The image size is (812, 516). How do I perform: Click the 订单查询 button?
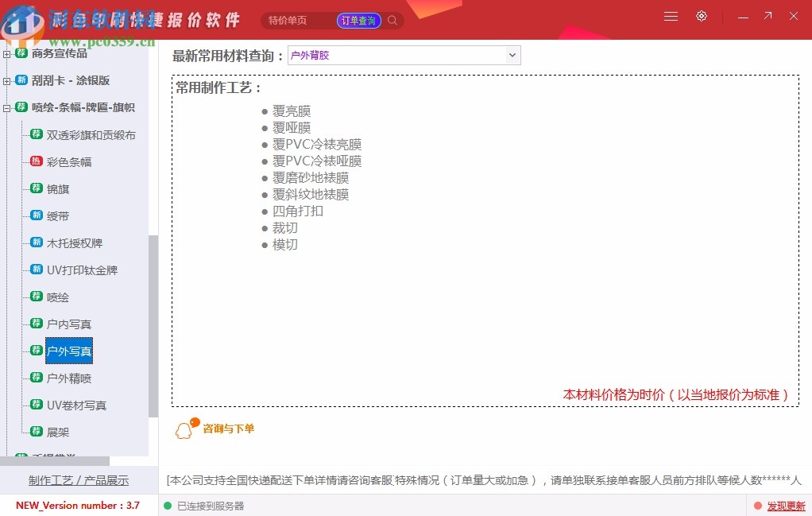click(x=358, y=20)
